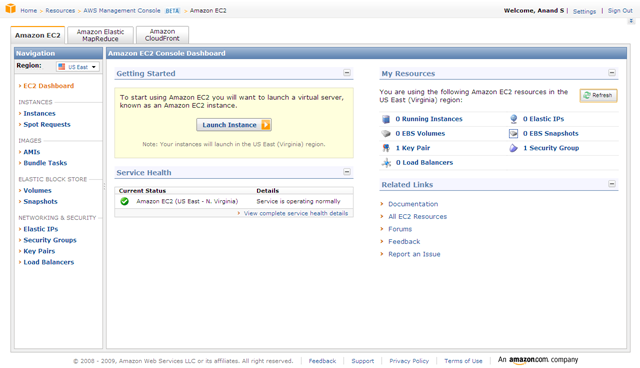Click the navigation panel splitter handle
This screenshot has width=640, height=368.
click(104, 187)
